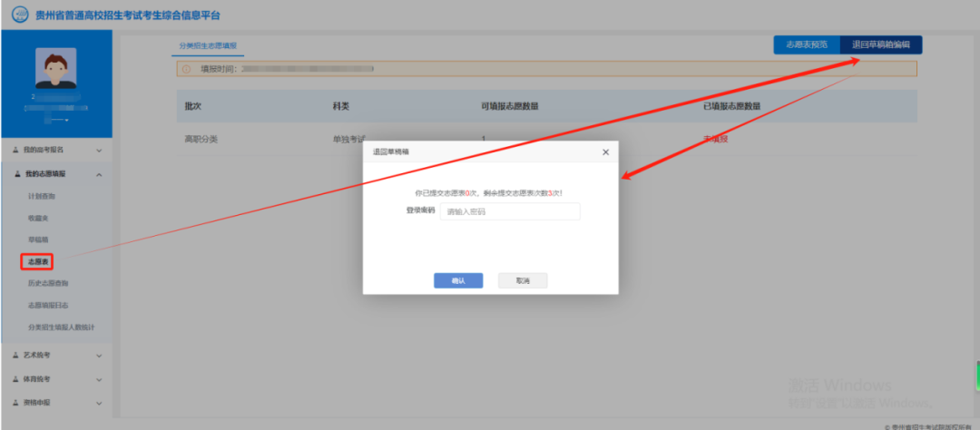Switch to the 分类招生志愿填报 tab
Image resolution: width=980 pixels, height=430 pixels.
[208, 44]
